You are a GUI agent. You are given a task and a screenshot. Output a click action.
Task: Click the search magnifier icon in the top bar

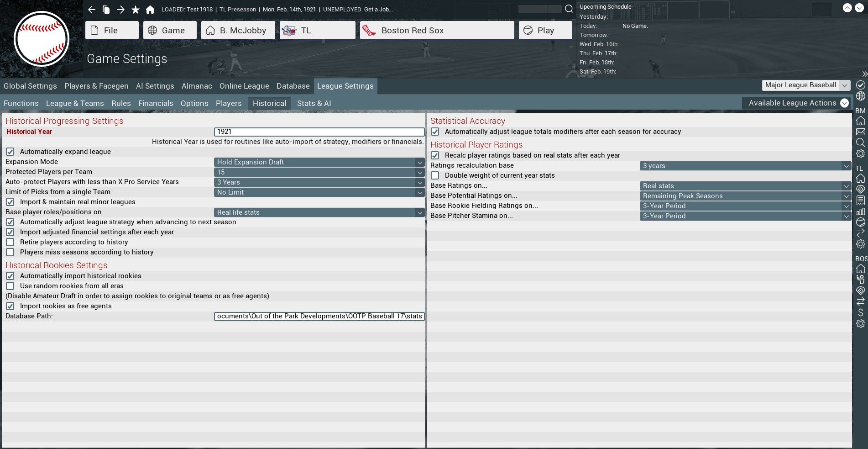569,9
